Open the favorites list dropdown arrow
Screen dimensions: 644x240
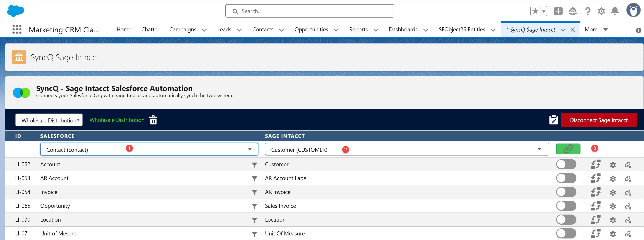pyautogui.click(x=543, y=11)
